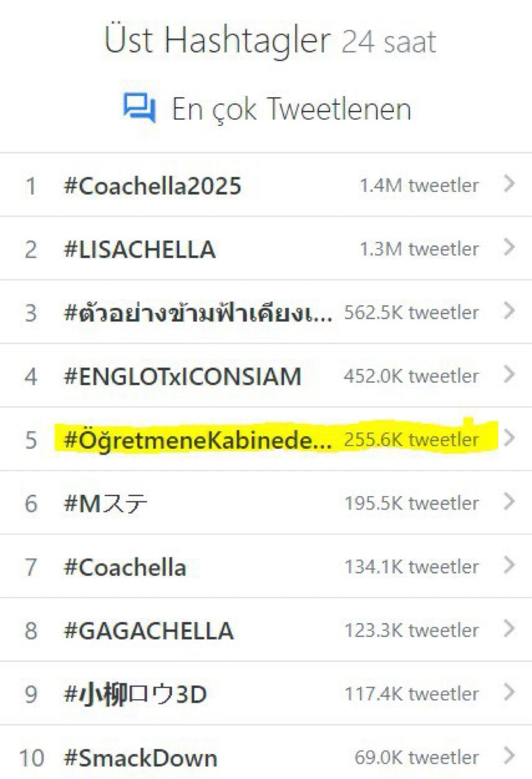Click the chevron beside 134.1K tweetler
The width and height of the screenshot is (532, 779).
tap(509, 565)
